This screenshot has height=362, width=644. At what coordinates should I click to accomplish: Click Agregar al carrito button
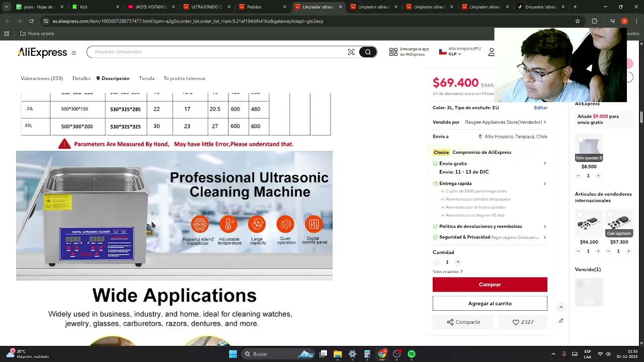(x=490, y=304)
